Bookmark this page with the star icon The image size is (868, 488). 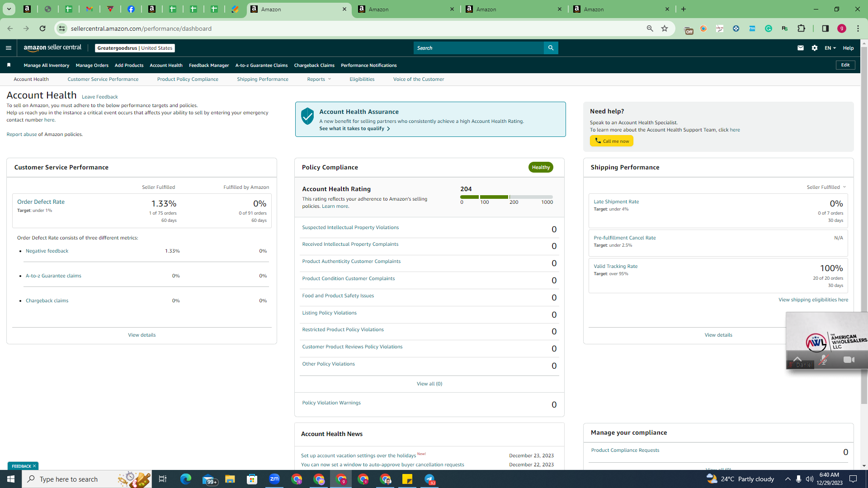coord(665,28)
